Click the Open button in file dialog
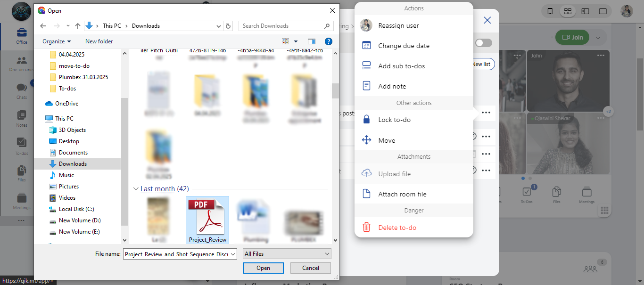Viewport: 644px width, 285px height. point(263,268)
